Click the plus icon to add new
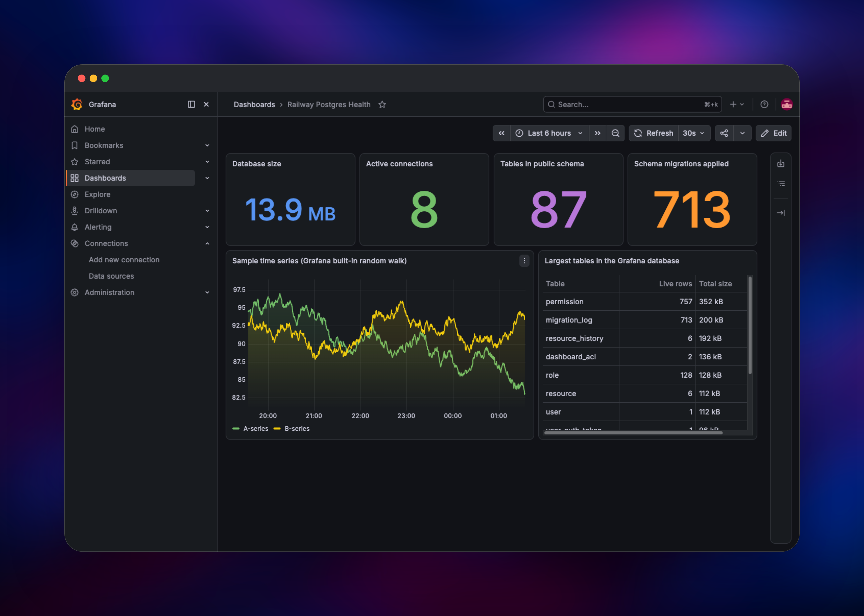 click(x=737, y=104)
